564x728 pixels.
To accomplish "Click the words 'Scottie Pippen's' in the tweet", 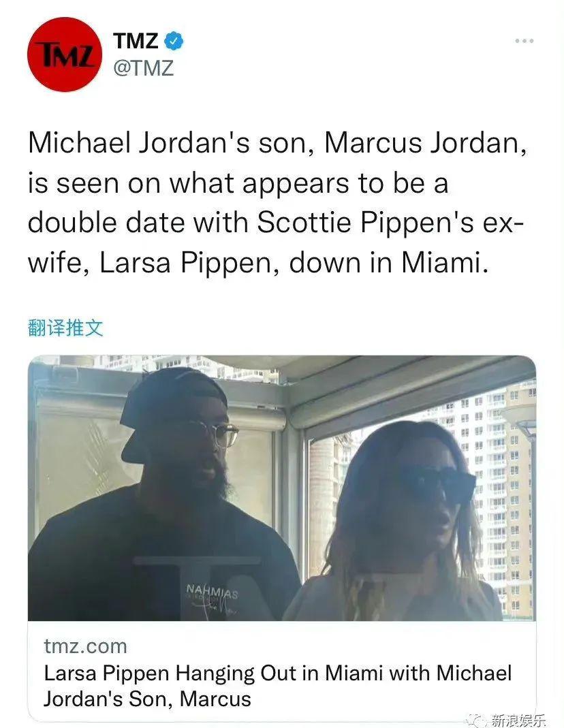I will click(x=366, y=223).
